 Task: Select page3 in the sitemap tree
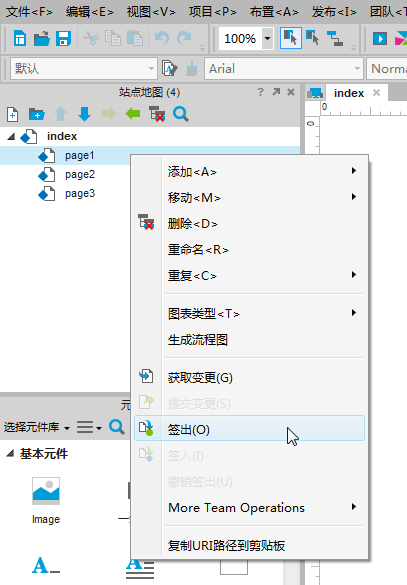coord(80,193)
